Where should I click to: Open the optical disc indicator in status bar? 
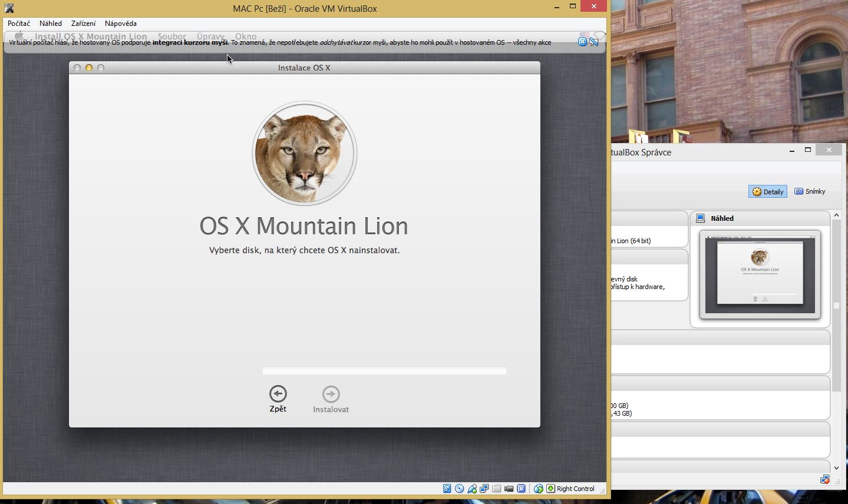tap(459, 489)
